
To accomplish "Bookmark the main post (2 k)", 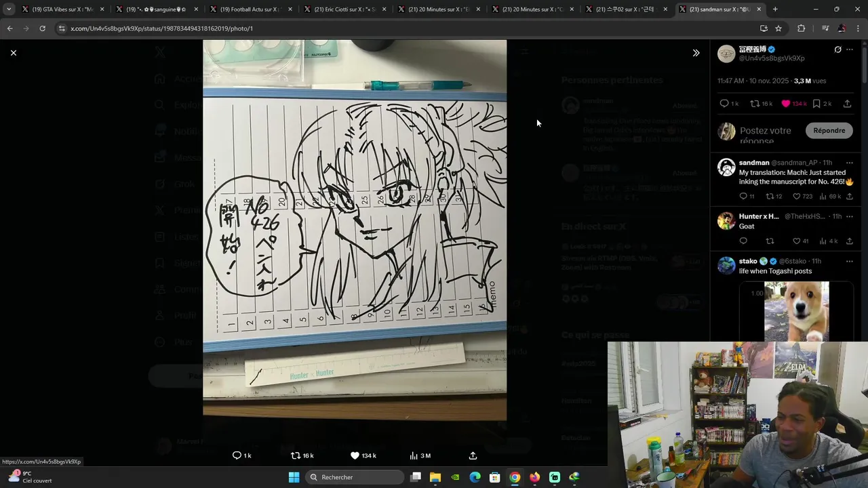I will 816,104.
